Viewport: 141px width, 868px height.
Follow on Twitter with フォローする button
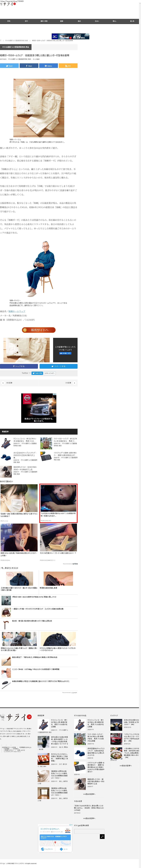[x=37, y=373]
